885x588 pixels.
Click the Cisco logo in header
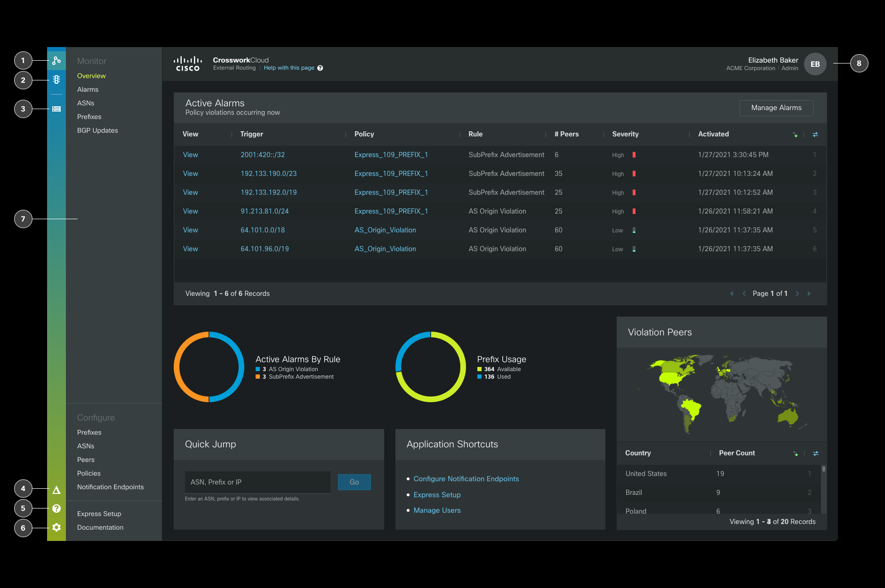click(x=188, y=64)
